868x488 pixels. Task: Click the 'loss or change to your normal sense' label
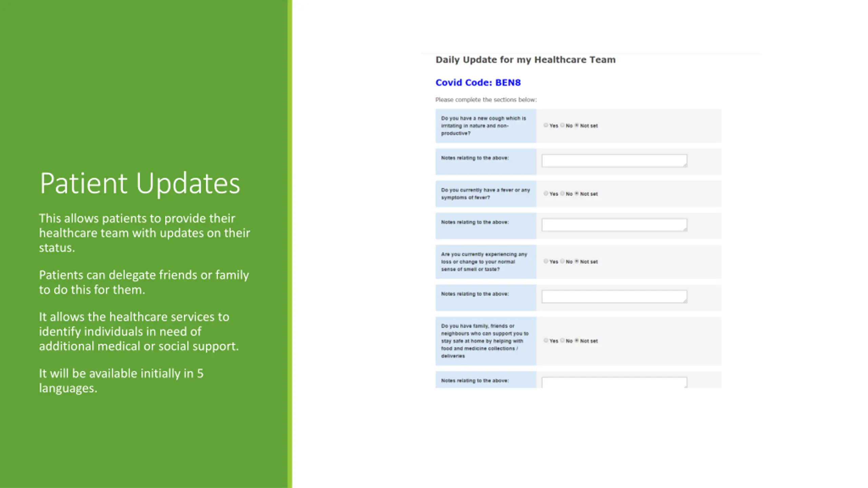pyautogui.click(x=484, y=262)
